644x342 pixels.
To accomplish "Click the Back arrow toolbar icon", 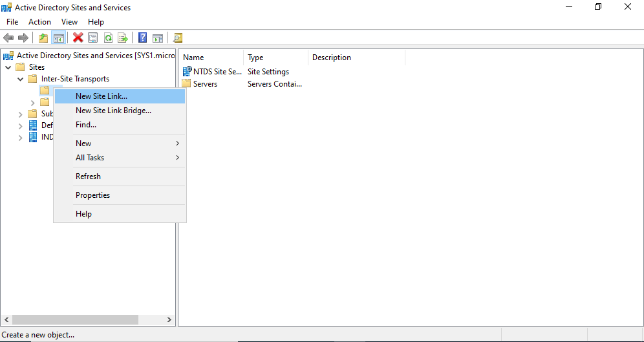I will click(8, 38).
